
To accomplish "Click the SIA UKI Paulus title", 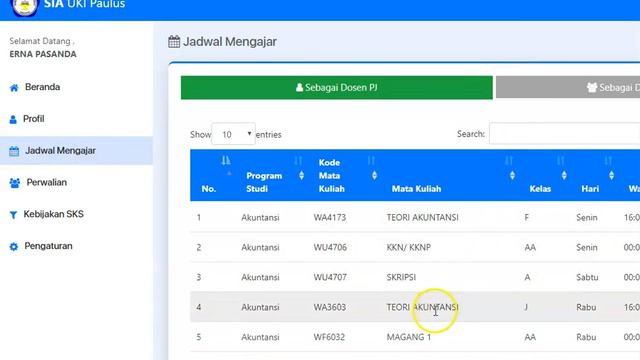I will coord(84,4).
